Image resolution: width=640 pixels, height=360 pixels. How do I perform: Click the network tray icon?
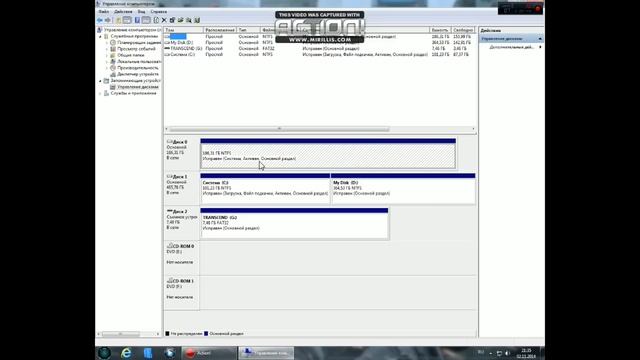coord(499,353)
